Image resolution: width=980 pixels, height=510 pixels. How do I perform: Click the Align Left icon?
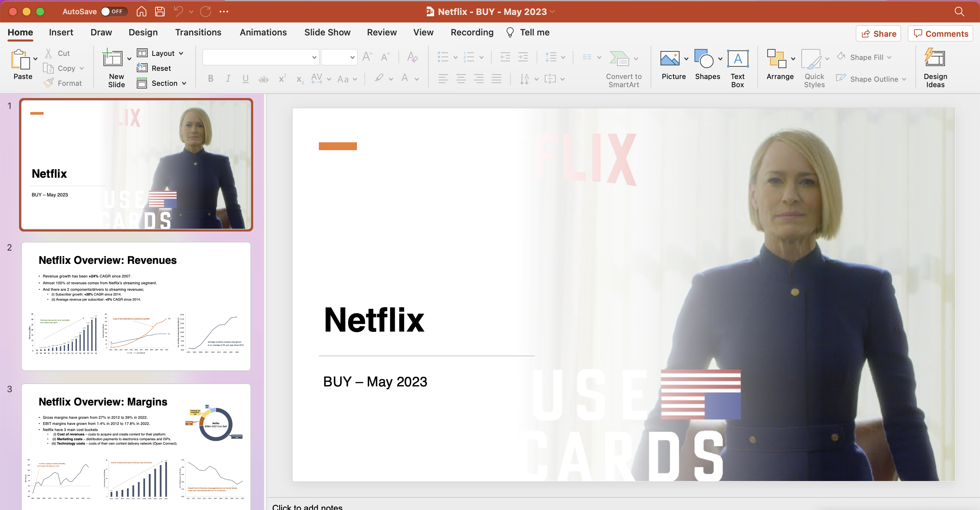[x=443, y=79]
